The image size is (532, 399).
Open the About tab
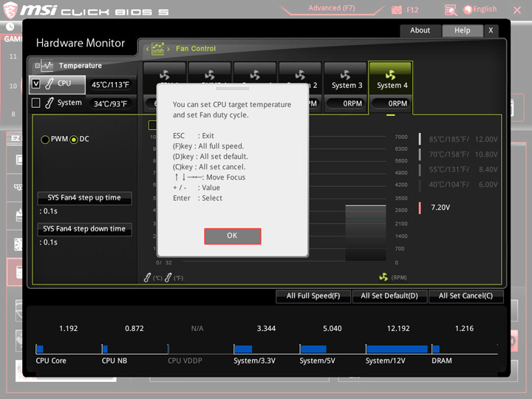point(420,30)
